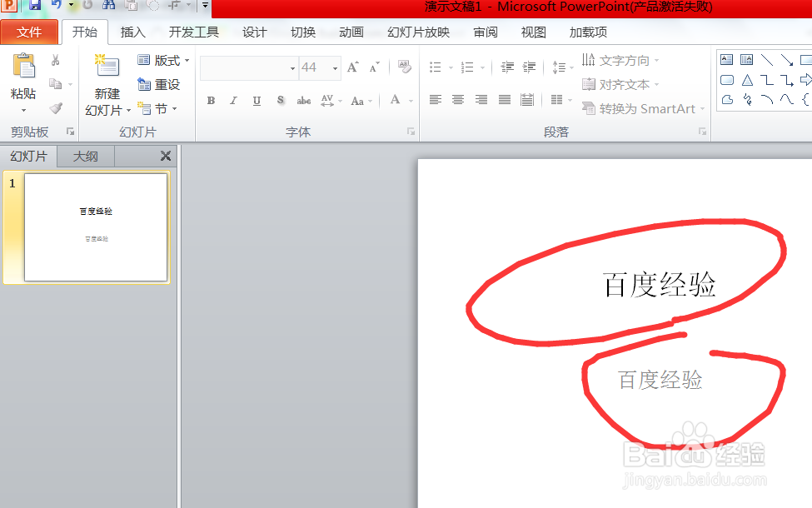Click the Reset (重设) slide button
Viewport: 812px width, 508px height.
[x=159, y=84]
